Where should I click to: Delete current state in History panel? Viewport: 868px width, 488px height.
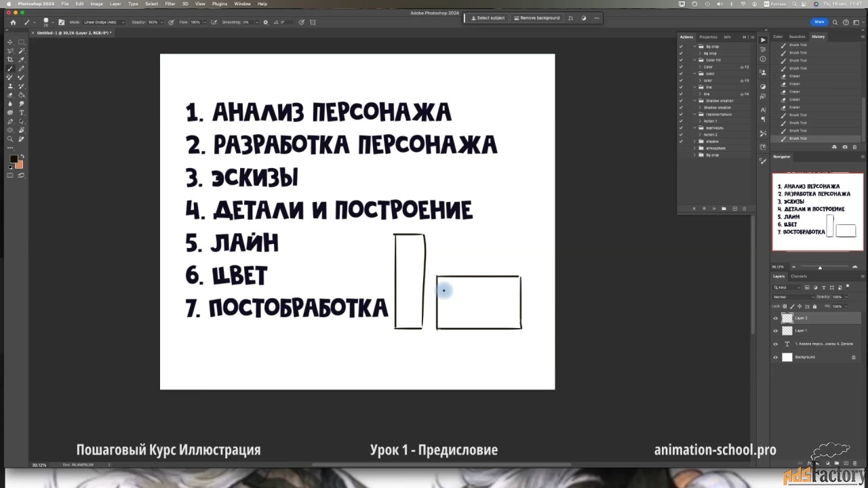[854, 147]
